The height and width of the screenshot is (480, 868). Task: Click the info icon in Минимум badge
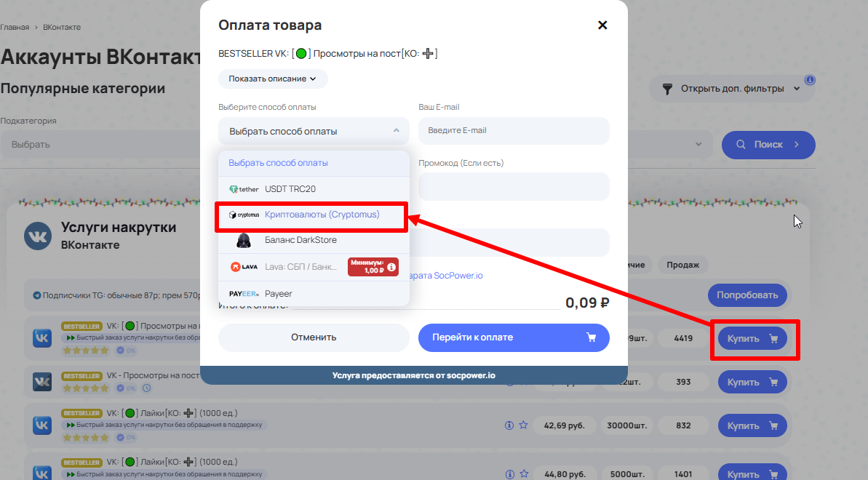391,267
